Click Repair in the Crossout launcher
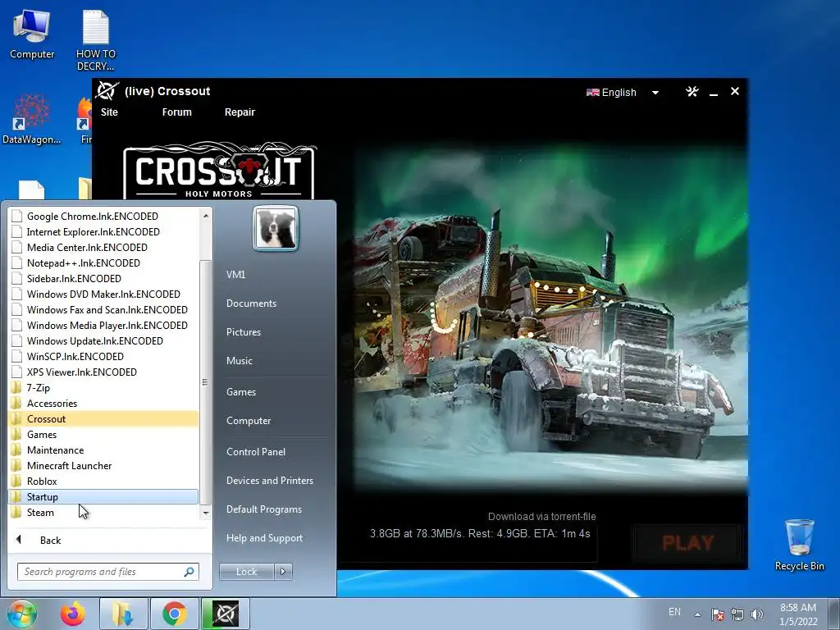The width and height of the screenshot is (840, 630). [x=240, y=112]
